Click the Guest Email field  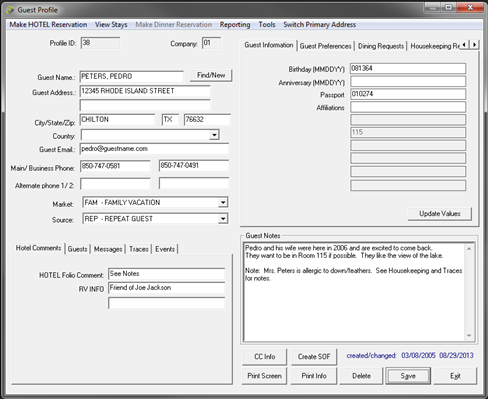[x=154, y=149]
